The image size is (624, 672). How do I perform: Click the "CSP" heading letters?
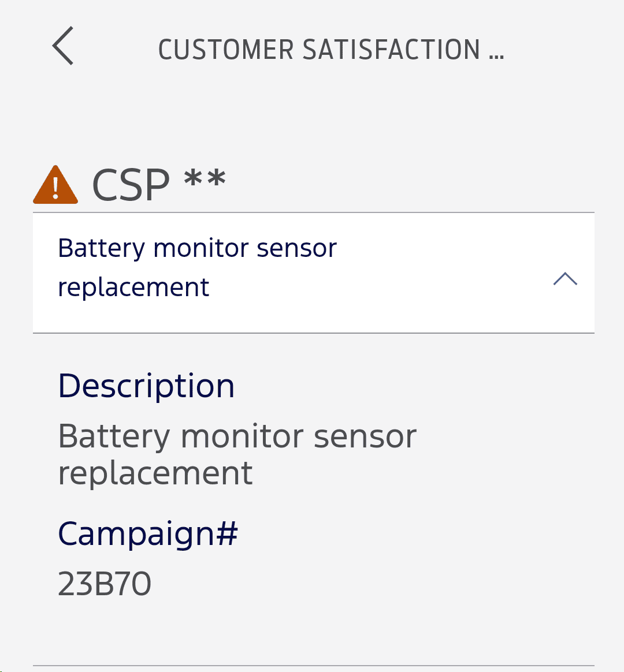[x=131, y=186]
